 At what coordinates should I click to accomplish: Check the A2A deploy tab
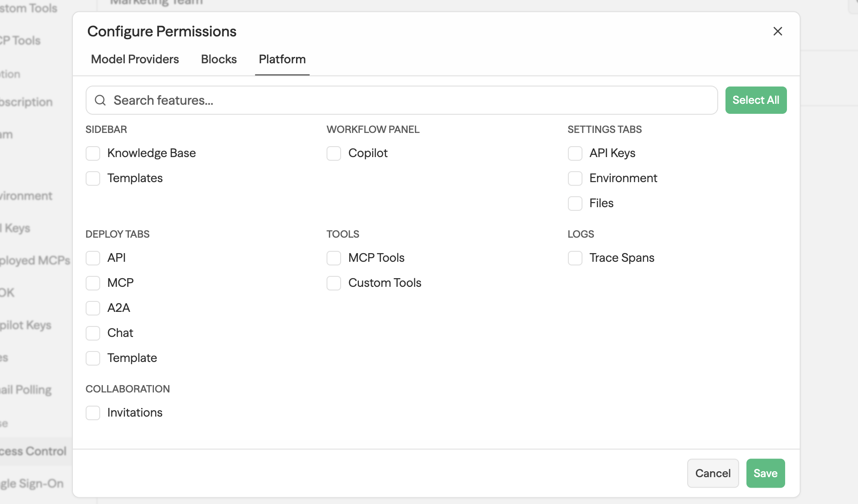92,308
